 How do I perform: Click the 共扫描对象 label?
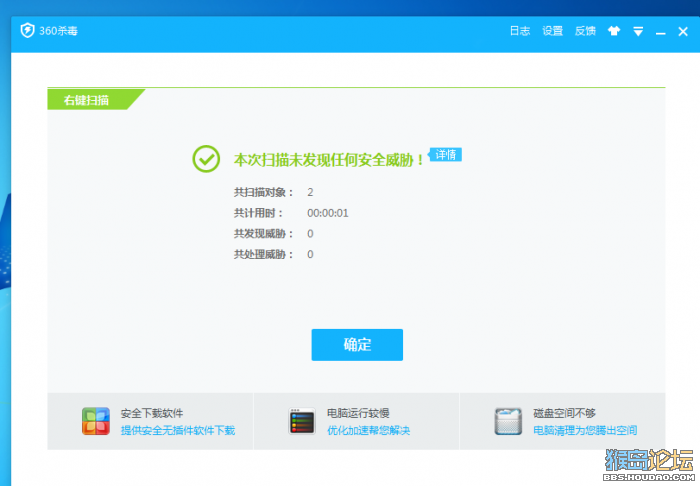[x=263, y=192]
